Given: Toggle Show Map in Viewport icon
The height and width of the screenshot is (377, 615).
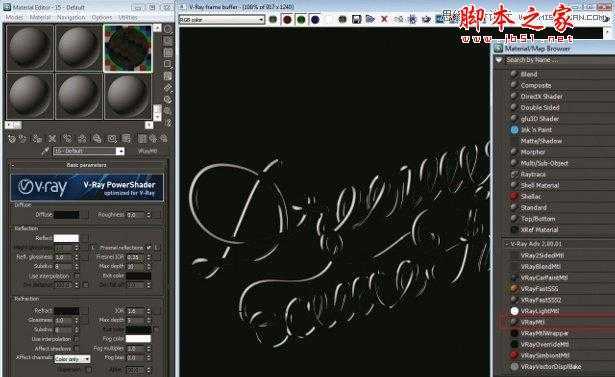Looking at the screenshot, I should 126,138.
